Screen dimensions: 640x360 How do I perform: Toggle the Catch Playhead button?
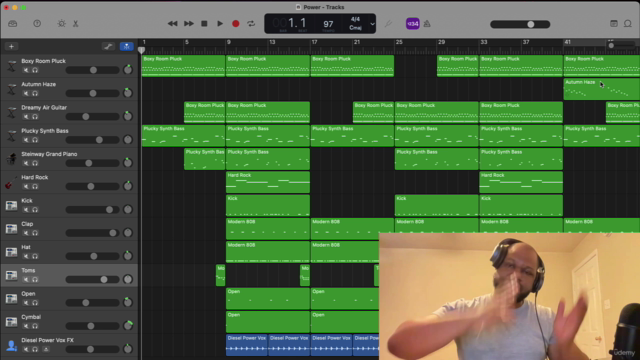tap(127, 47)
